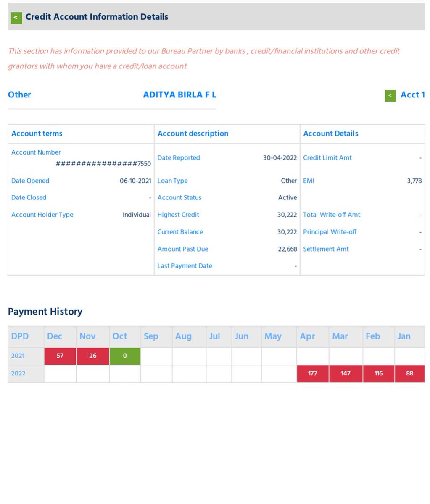
Task: Click the masked account number ending 7550
Action: (103, 164)
